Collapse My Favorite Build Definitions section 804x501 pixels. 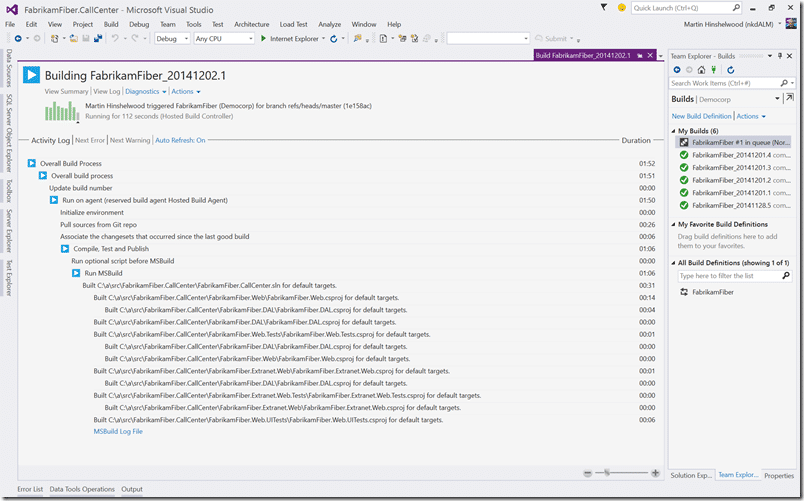point(673,225)
